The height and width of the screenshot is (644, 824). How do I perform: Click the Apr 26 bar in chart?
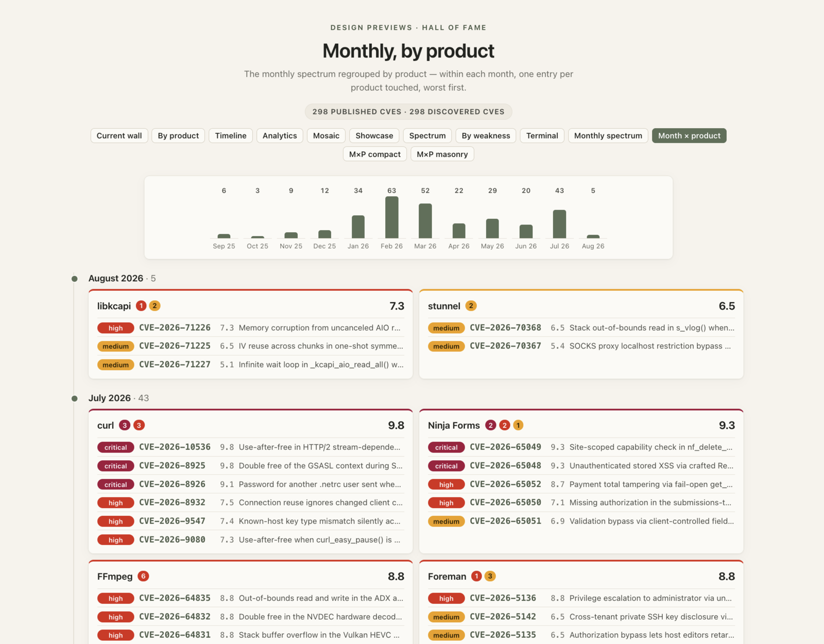click(x=459, y=231)
